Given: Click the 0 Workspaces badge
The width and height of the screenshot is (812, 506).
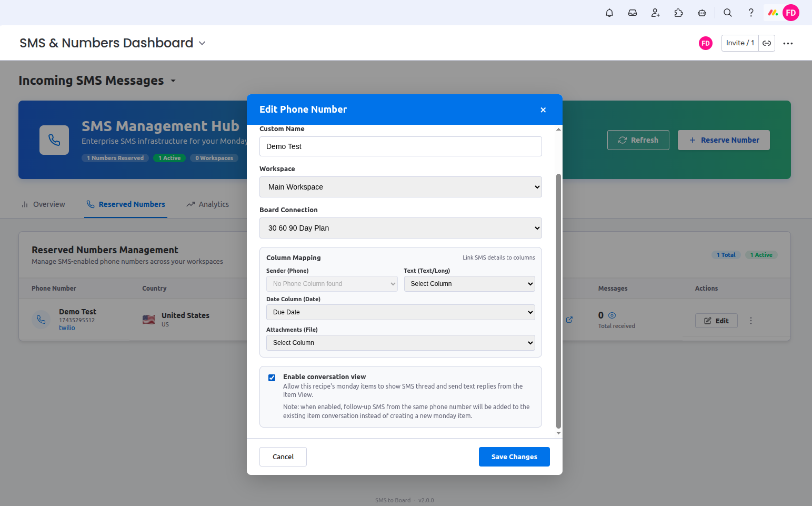Looking at the screenshot, I should coord(214,158).
